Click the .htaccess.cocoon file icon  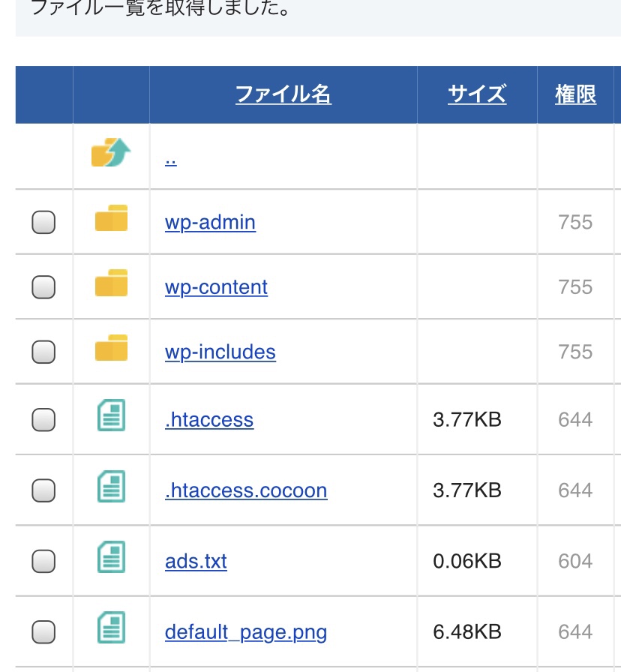[x=112, y=486]
